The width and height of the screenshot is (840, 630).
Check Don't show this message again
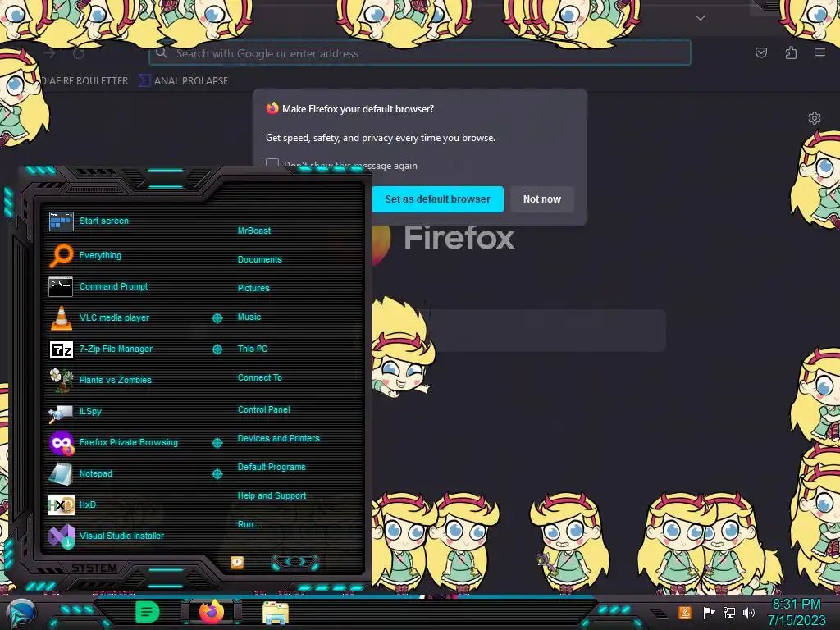[272, 164]
